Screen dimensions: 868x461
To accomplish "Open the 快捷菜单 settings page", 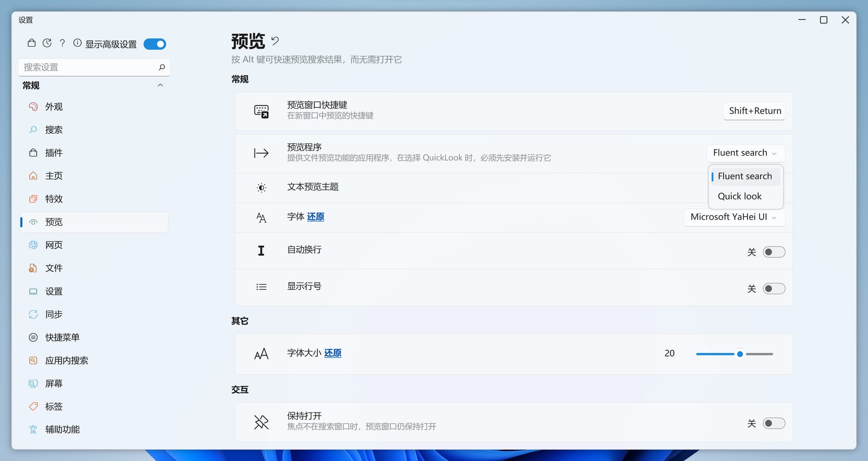I will 62,337.
